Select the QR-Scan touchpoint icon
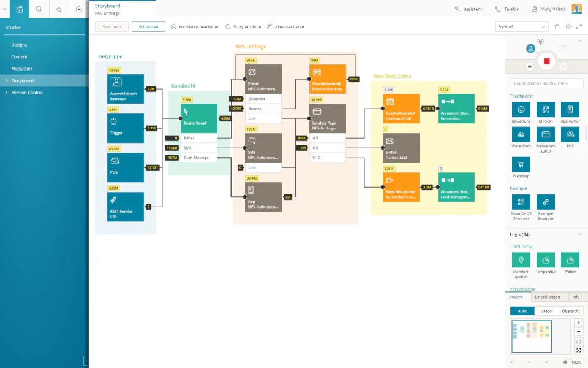The image size is (588, 368). click(x=546, y=110)
